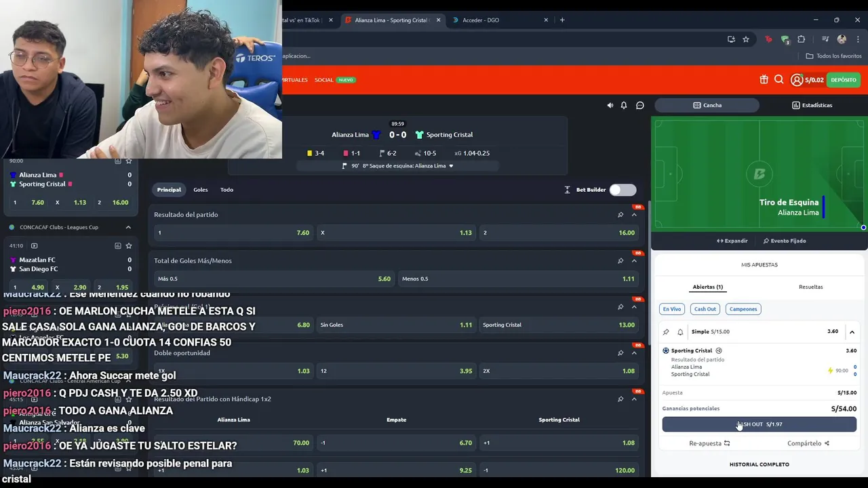Open Chrome extensions puzzle icon
The image size is (868, 488).
(802, 39)
